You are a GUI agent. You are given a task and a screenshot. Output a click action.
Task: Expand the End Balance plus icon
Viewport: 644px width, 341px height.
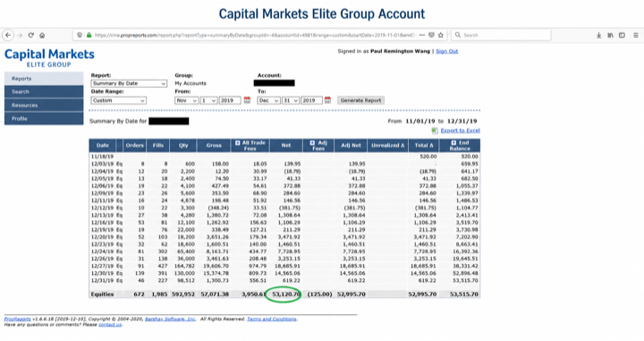453,143
